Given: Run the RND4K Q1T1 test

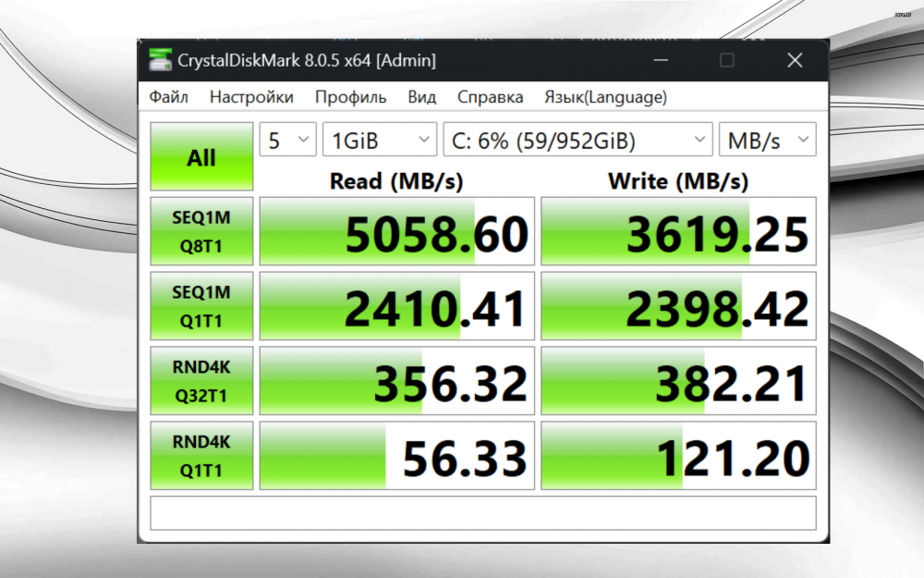Looking at the screenshot, I should (x=201, y=455).
